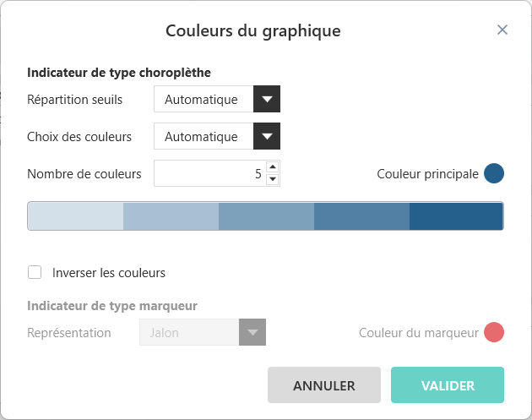Confirm with the VALIDER button
This screenshot has width=532, height=420.
[447, 385]
